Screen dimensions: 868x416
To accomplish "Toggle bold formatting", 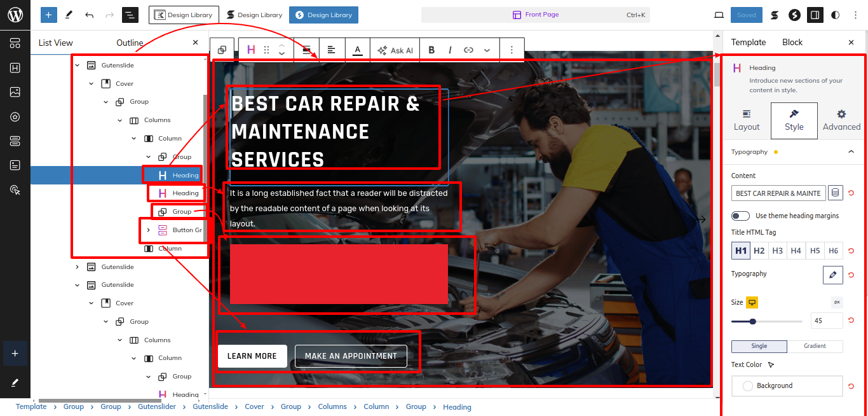I will pyautogui.click(x=431, y=50).
